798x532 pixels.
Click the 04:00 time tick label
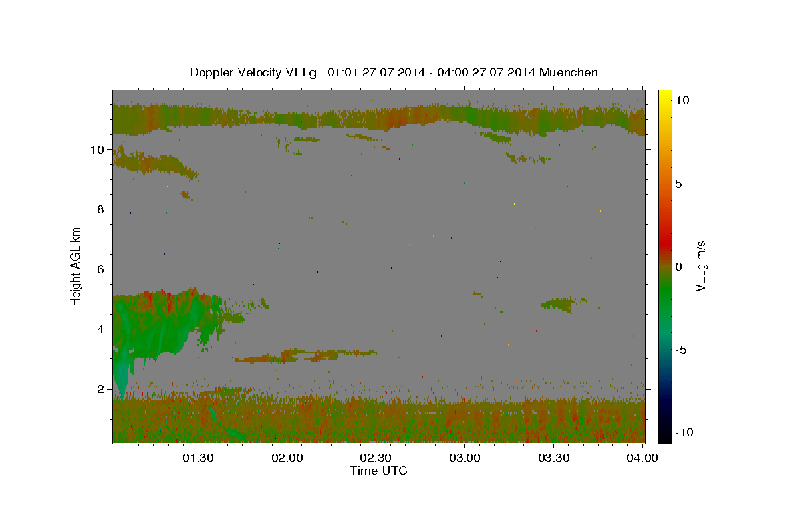(642, 458)
